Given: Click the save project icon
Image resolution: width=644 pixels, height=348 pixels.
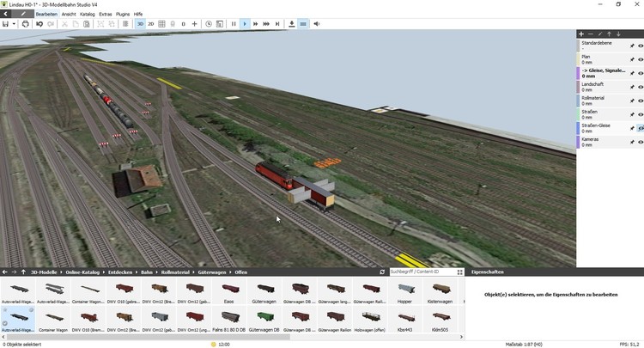Looking at the screenshot, I should (x=5, y=24).
